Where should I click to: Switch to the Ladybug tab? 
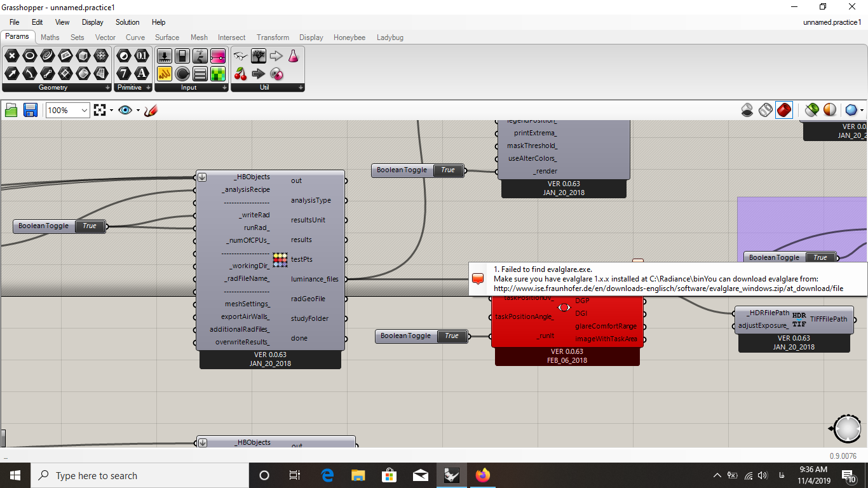pos(390,37)
